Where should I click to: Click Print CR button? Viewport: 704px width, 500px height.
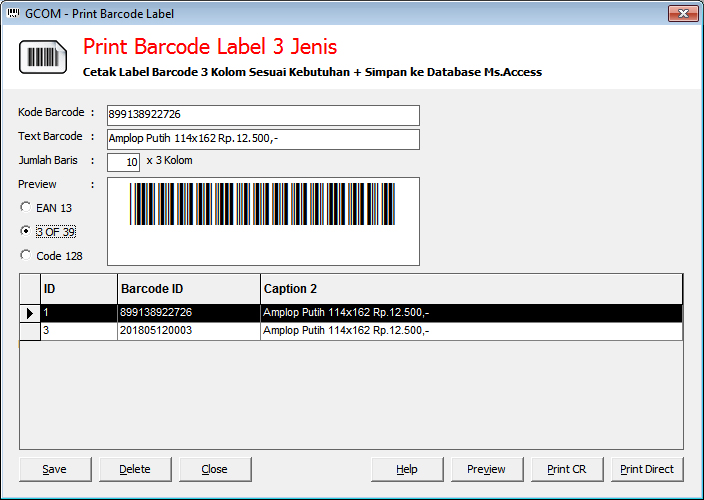(x=567, y=469)
